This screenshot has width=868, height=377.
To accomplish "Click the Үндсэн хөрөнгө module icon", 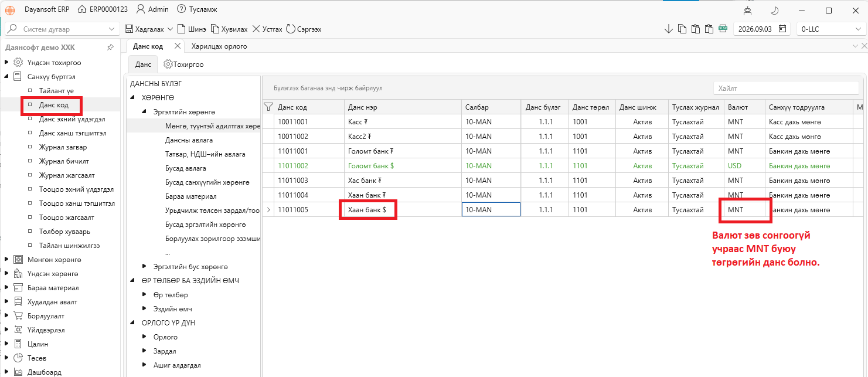I will coord(18,273).
